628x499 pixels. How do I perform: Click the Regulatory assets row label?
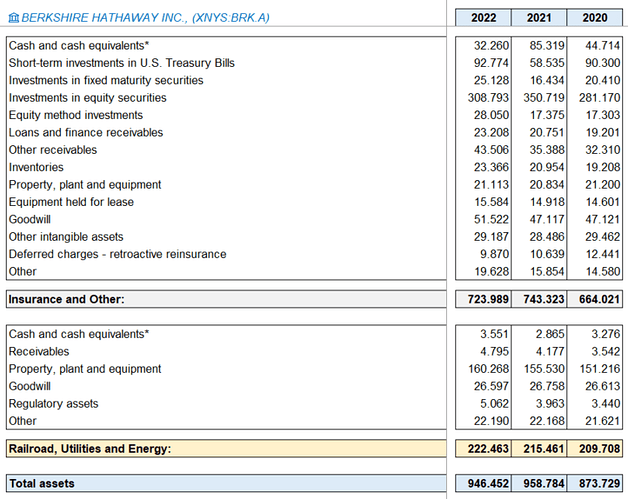(53, 404)
